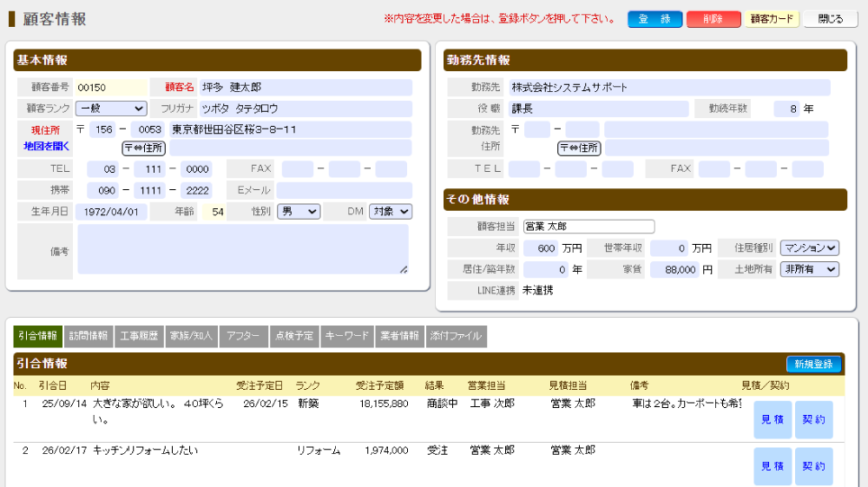Click the 引合日 value 26/02/17
Screen dimensions: 868x487
[x=64, y=451]
